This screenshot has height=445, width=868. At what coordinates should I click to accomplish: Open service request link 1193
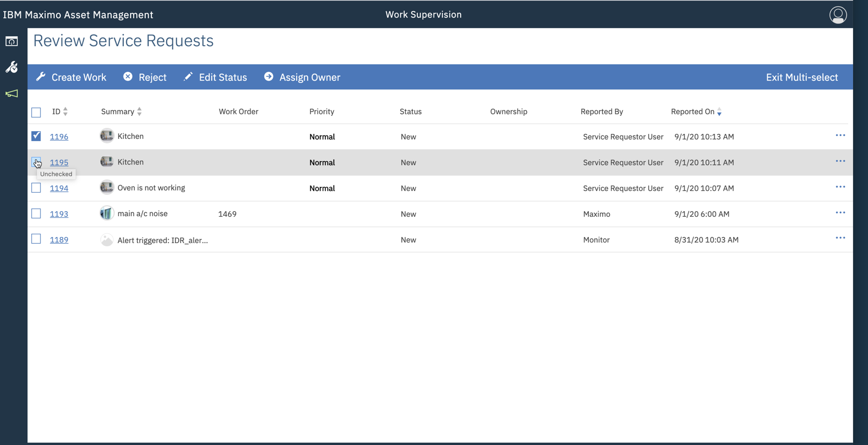59,214
